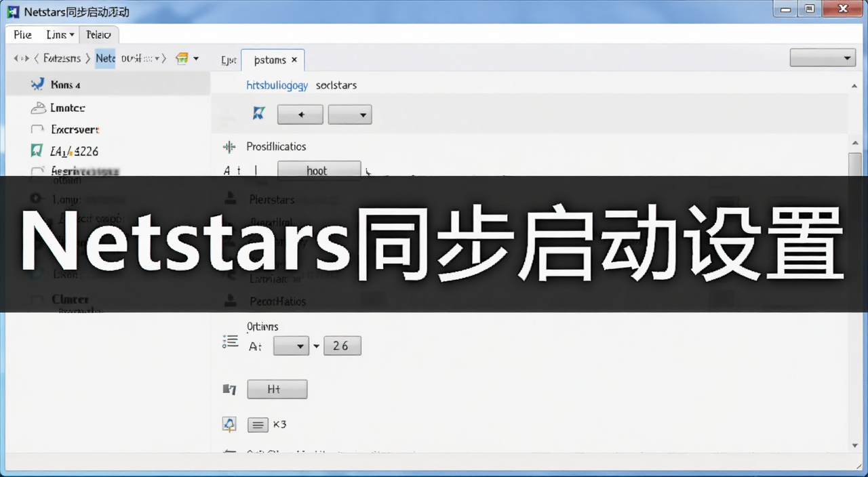Screen dimensions: 868x477
Task: Select the "Kons 4" sidebar item
Action: 108,85
